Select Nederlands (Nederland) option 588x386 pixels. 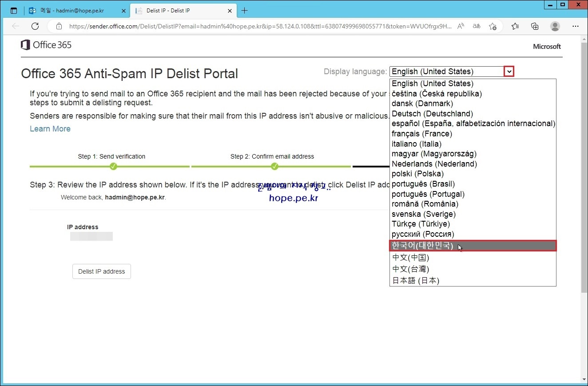[x=473, y=164]
